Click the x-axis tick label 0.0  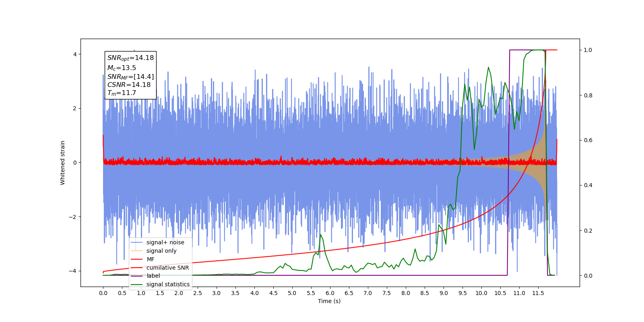pyautogui.click(x=103, y=293)
